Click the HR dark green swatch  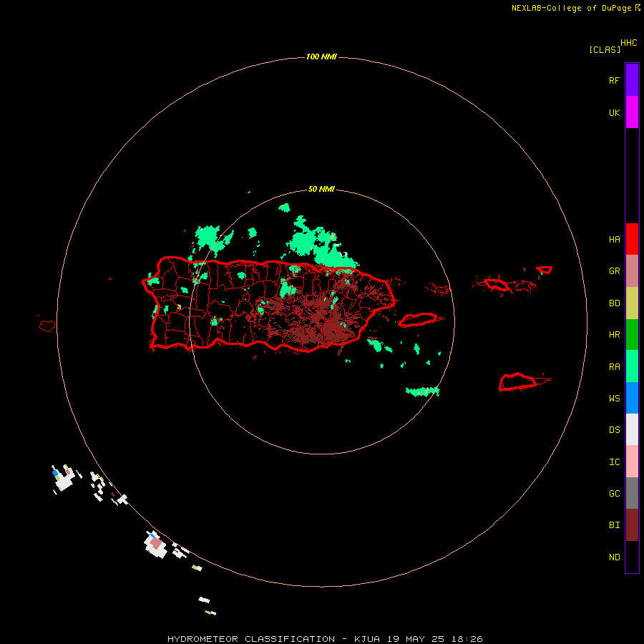click(632, 335)
